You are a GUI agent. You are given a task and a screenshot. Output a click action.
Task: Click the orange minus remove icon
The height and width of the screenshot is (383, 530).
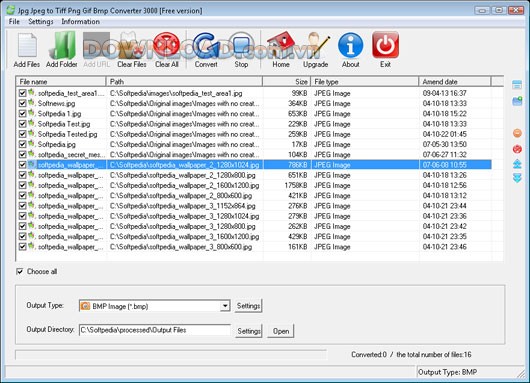517,133
